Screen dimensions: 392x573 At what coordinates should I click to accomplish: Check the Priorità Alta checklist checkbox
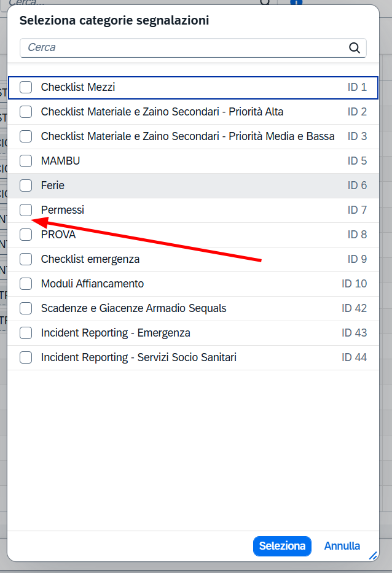[26, 112]
